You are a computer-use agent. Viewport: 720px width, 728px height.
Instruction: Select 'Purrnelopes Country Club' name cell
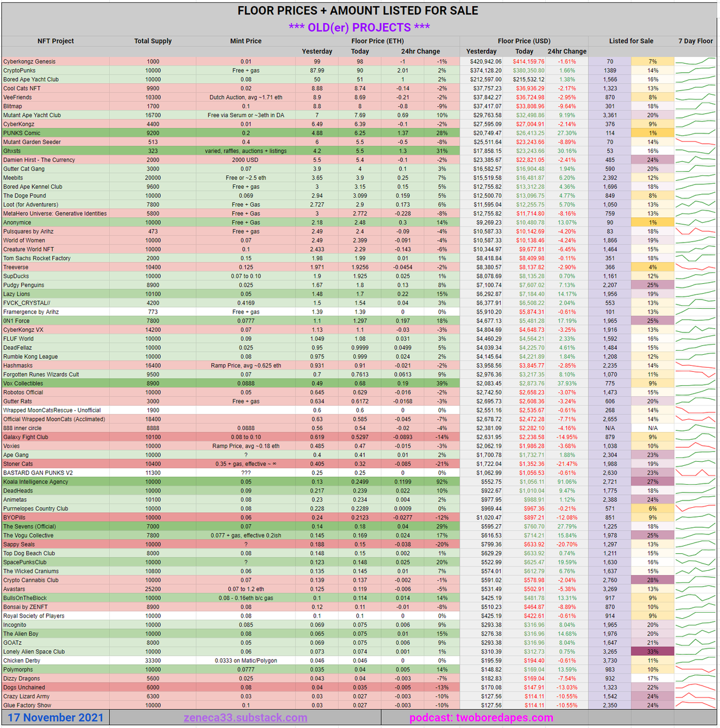(55, 508)
